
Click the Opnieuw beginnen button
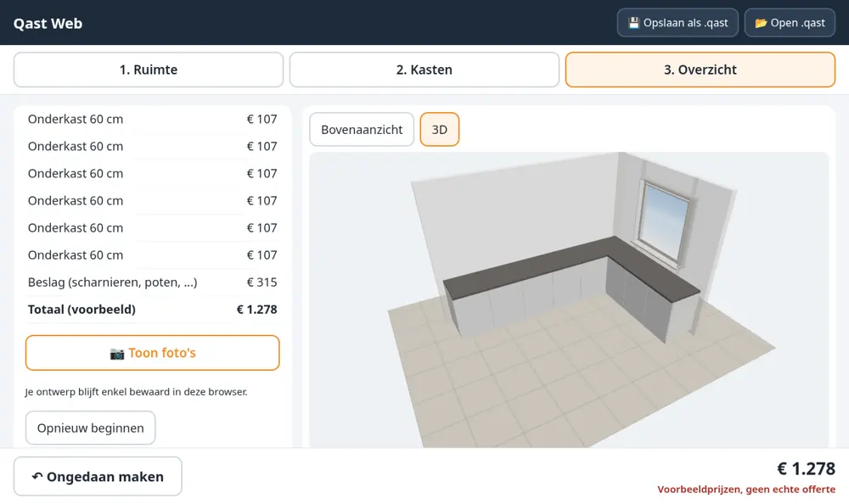click(x=91, y=428)
